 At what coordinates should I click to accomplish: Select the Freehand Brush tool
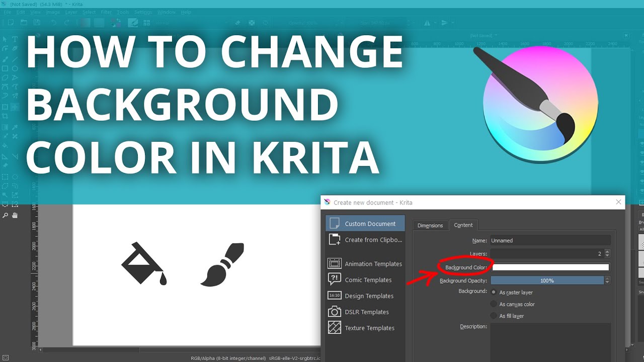5,59
